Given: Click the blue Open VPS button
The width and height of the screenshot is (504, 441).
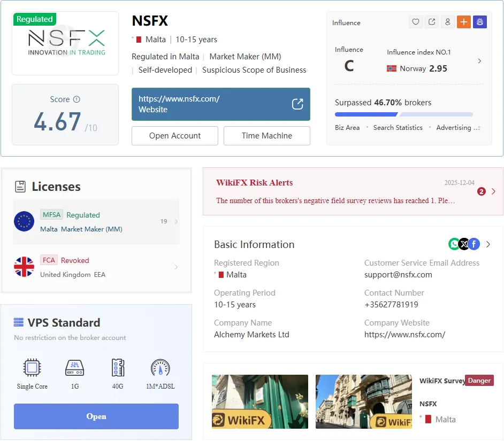Looking at the screenshot, I should coord(96,416).
